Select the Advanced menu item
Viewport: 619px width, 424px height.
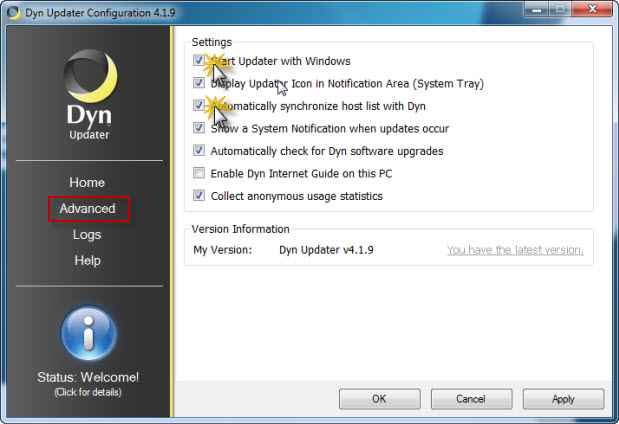(88, 208)
